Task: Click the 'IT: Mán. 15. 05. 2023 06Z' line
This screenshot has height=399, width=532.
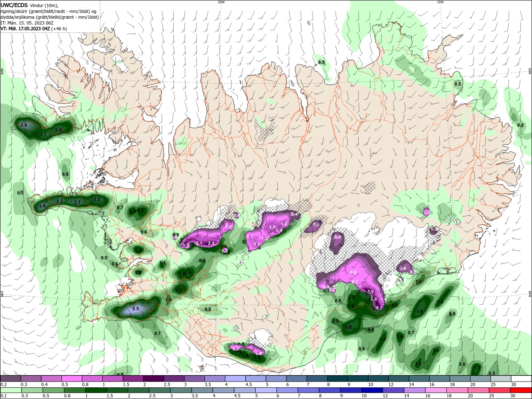Action: click(x=27, y=23)
